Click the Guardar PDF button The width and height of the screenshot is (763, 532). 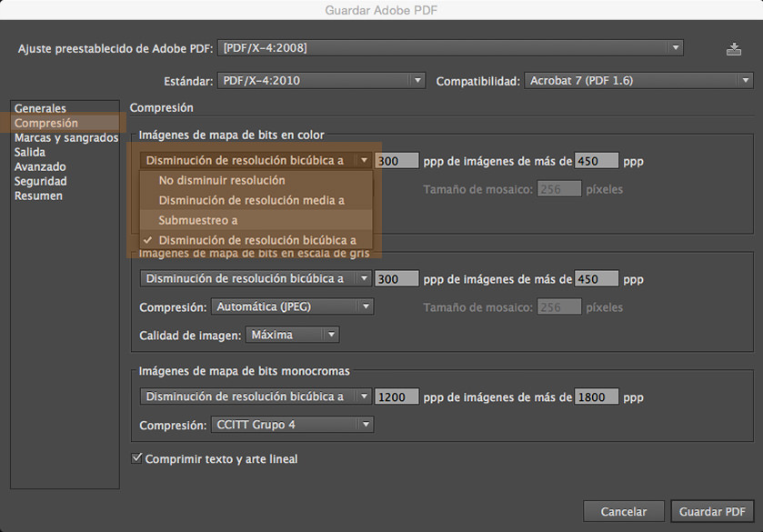tap(712, 512)
